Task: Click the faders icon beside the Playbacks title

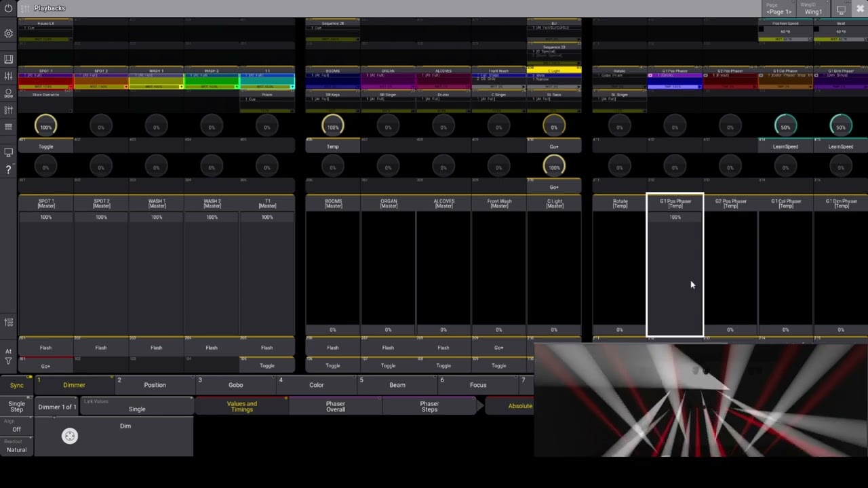Action: 25,8
